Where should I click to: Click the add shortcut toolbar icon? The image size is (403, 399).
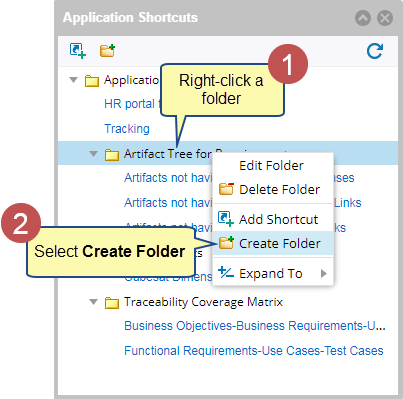78,51
